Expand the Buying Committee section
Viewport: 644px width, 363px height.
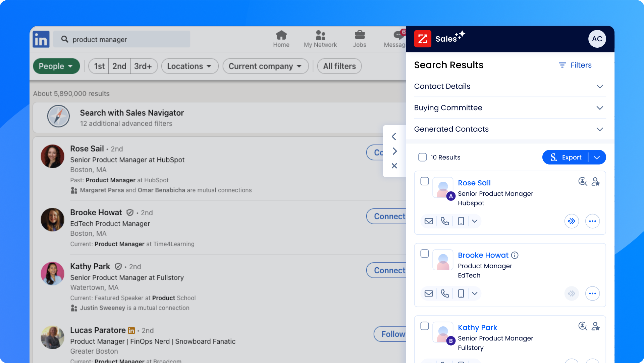click(x=510, y=108)
